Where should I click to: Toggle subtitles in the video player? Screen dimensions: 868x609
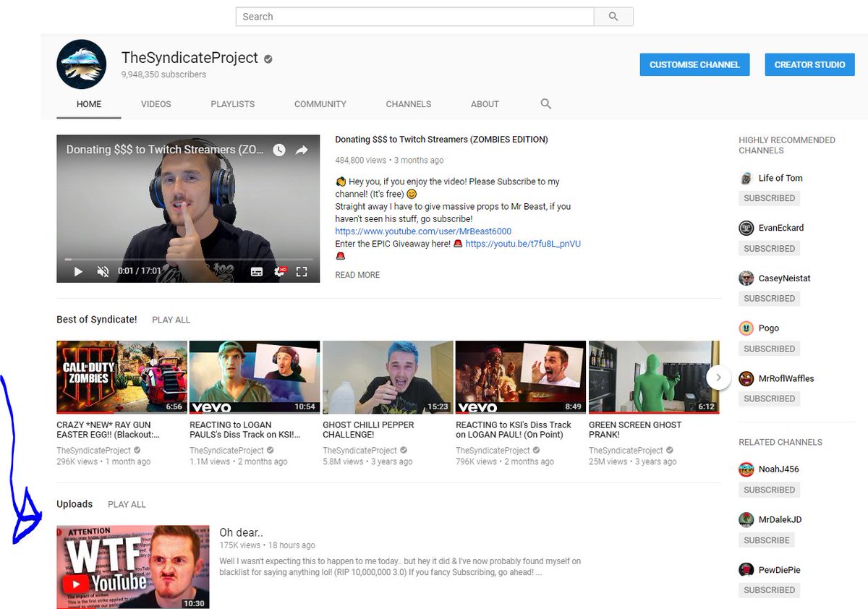[257, 272]
